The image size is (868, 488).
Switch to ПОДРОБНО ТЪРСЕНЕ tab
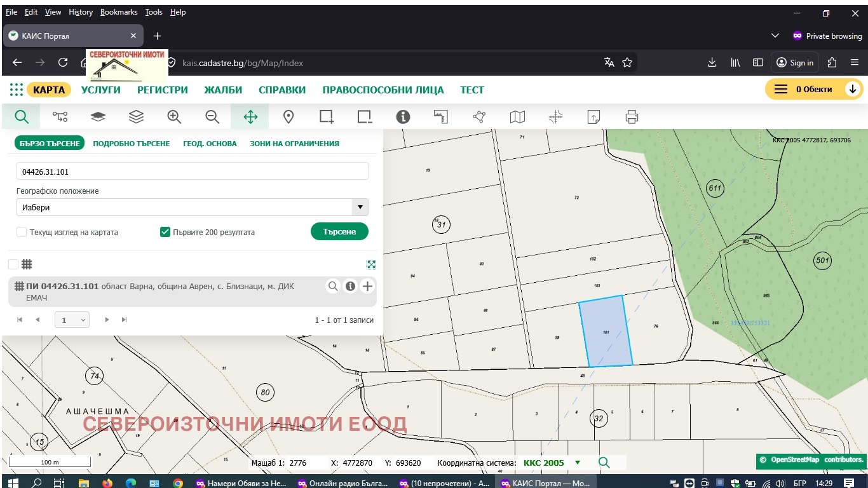point(132,144)
